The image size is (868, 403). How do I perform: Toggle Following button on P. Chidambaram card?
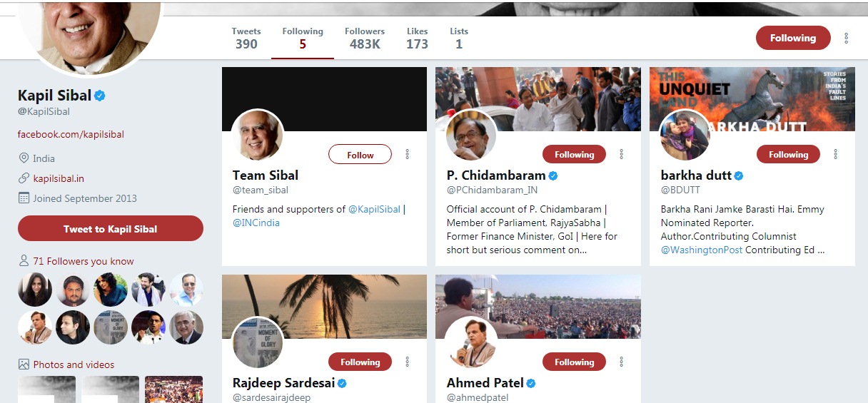pyautogui.click(x=574, y=155)
